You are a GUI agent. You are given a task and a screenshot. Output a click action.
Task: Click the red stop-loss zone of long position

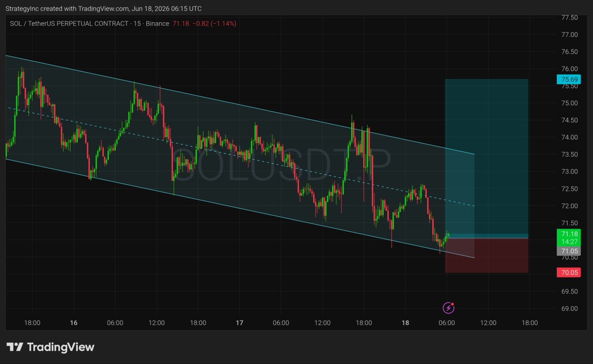487,255
